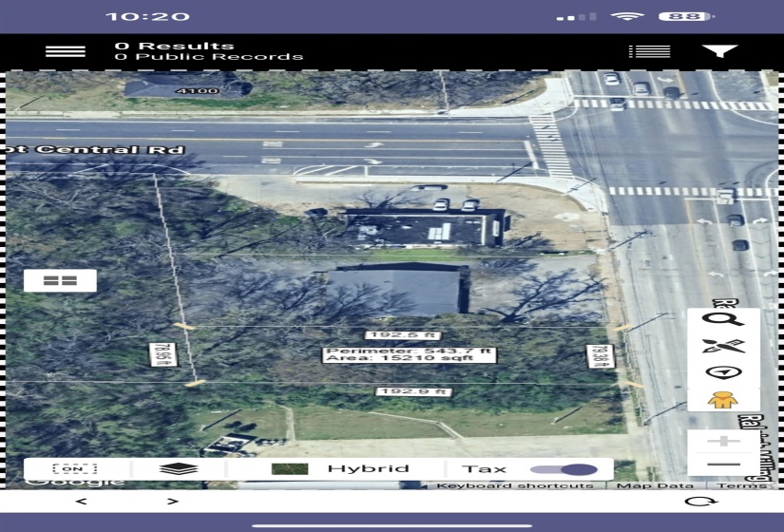Toggle the Tax parcel overlay switch

click(x=564, y=469)
